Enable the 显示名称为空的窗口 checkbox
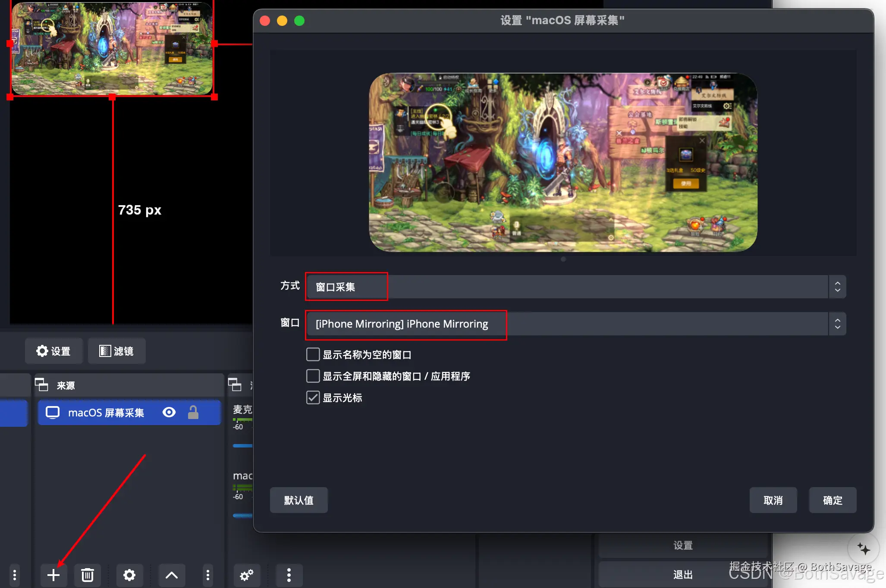This screenshot has width=886, height=588. (313, 354)
